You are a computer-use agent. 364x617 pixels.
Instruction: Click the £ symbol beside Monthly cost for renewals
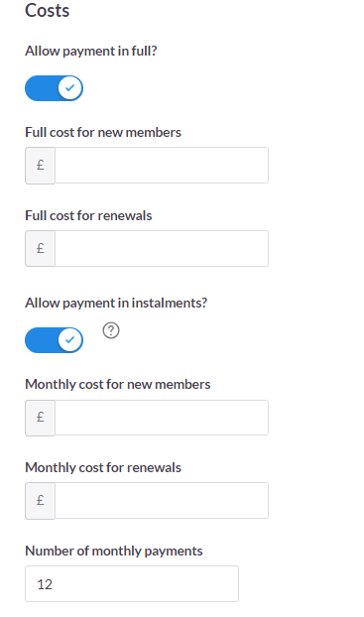40,501
